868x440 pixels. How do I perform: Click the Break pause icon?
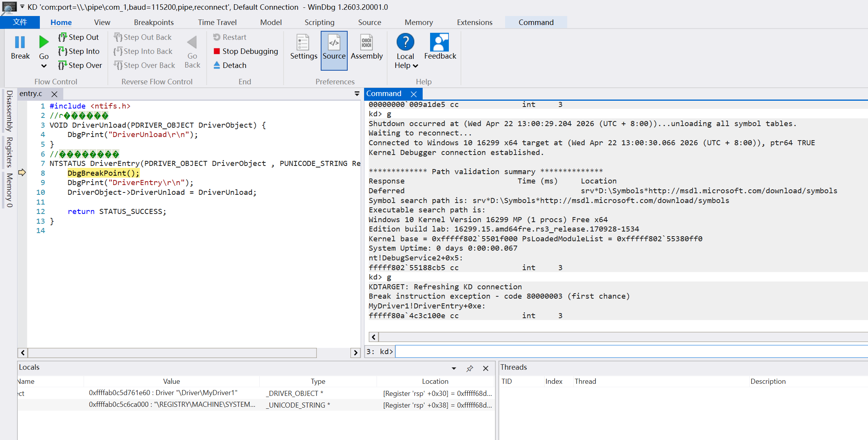click(x=20, y=42)
